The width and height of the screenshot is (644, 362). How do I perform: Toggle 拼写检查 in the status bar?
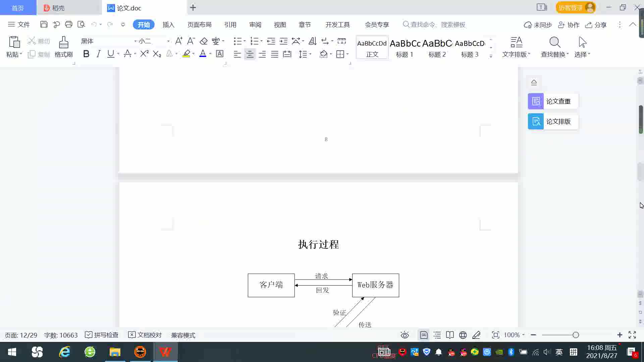(102, 335)
